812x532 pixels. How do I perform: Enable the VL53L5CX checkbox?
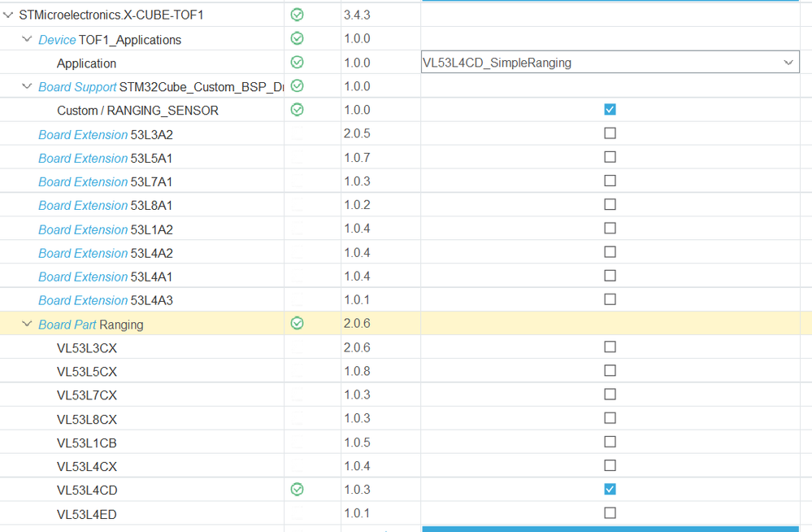click(x=610, y=371)
